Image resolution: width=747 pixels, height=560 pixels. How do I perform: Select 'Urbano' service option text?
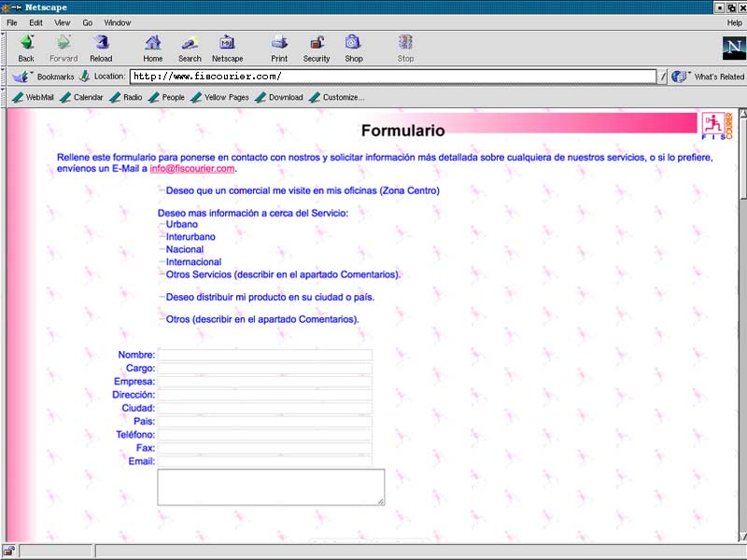[x=181, y=224]
